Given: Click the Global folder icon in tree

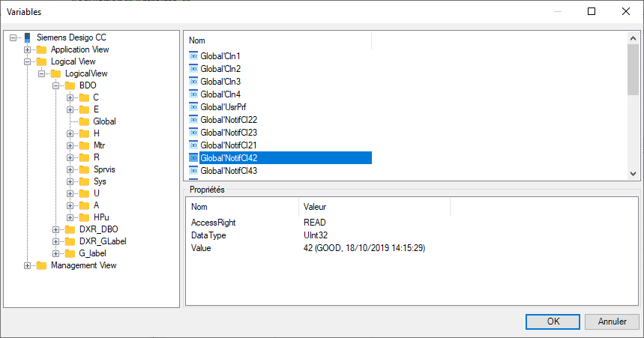Looking at the screenshot, I should (x=84, y=121).
